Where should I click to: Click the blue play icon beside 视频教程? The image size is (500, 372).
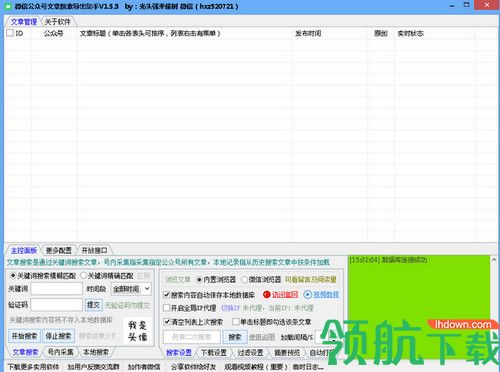click(x=307, y=295)
